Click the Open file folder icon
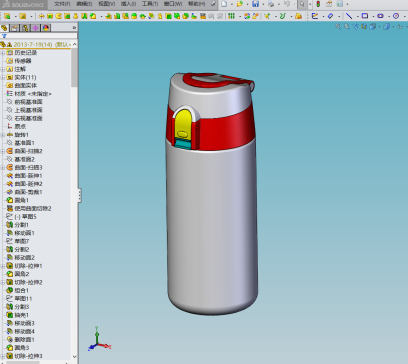 (x=239, y=4)
